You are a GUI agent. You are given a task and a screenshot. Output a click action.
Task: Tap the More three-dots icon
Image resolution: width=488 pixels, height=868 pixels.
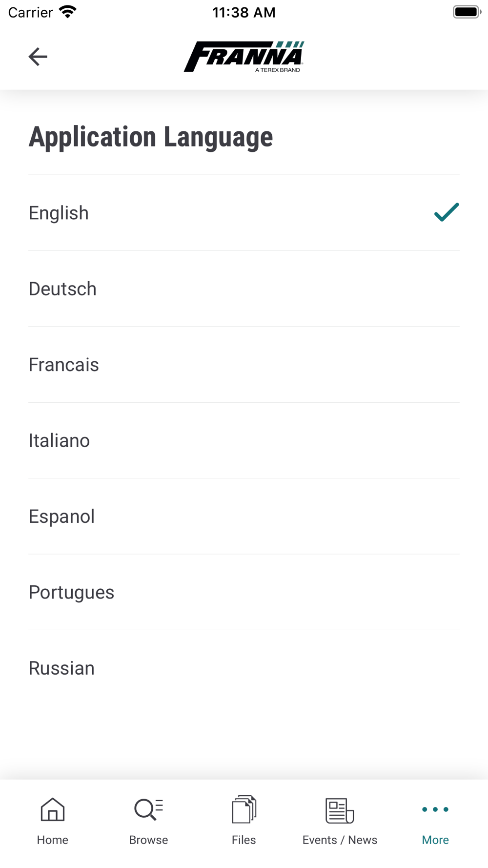[435, 809]
